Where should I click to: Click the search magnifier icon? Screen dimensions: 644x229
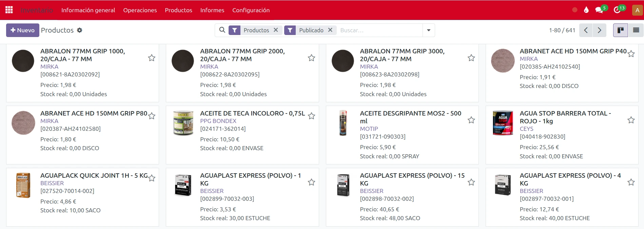pos(222,30)
